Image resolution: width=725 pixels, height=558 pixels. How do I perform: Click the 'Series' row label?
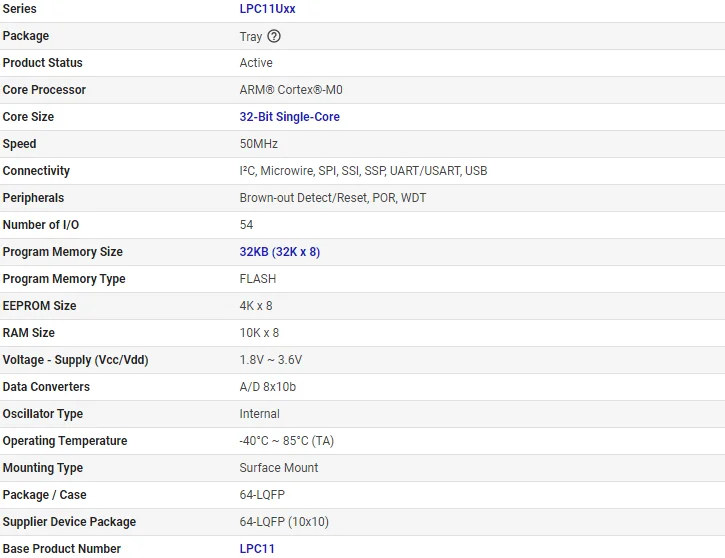[x=19, y=9]
